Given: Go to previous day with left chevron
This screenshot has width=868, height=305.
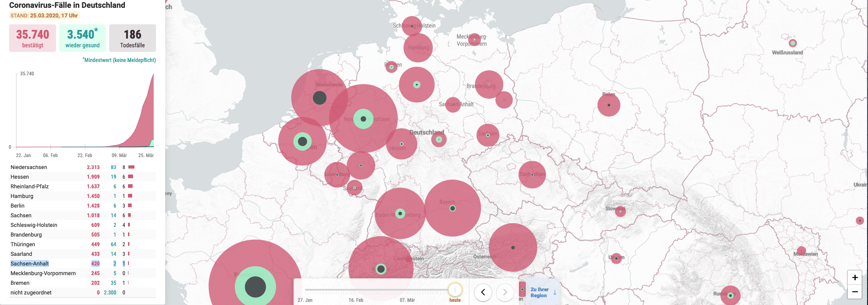Looking at the screenshot, I should pos(483,292).
